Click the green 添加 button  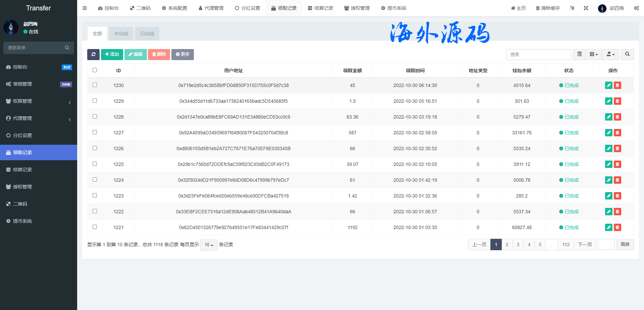pos(112,54)
